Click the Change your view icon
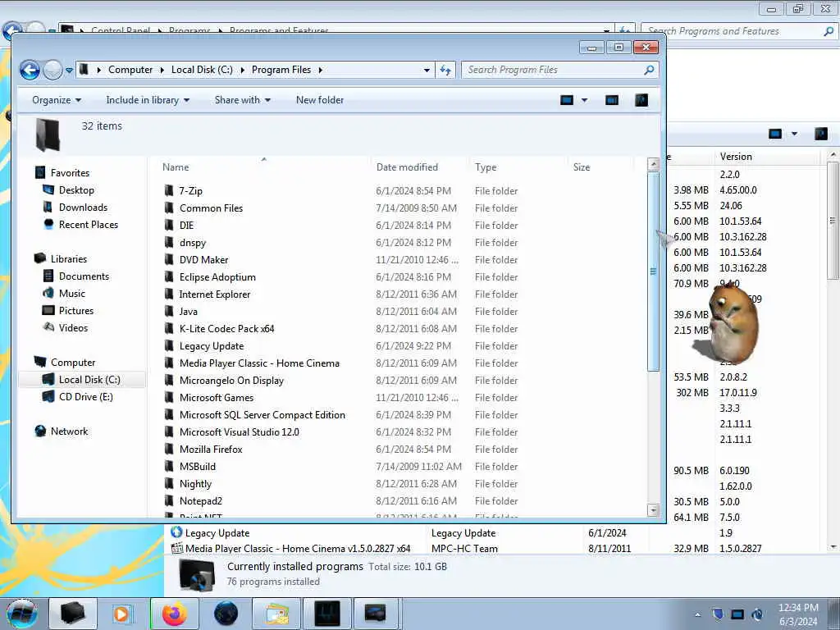Screen dimensions: 840x630 tap(567, 100)
